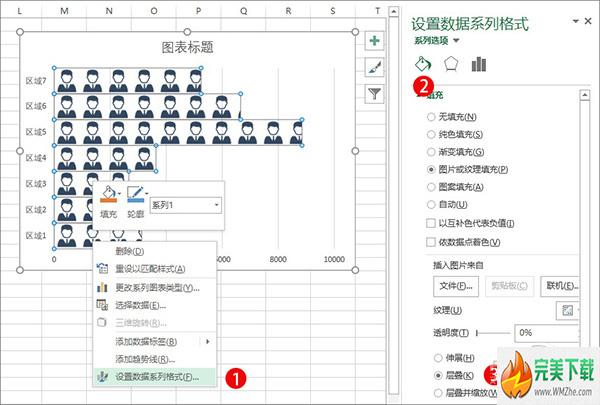Click the 透明度 transparency slider
The image size is (600, 405).
[490, 332]
